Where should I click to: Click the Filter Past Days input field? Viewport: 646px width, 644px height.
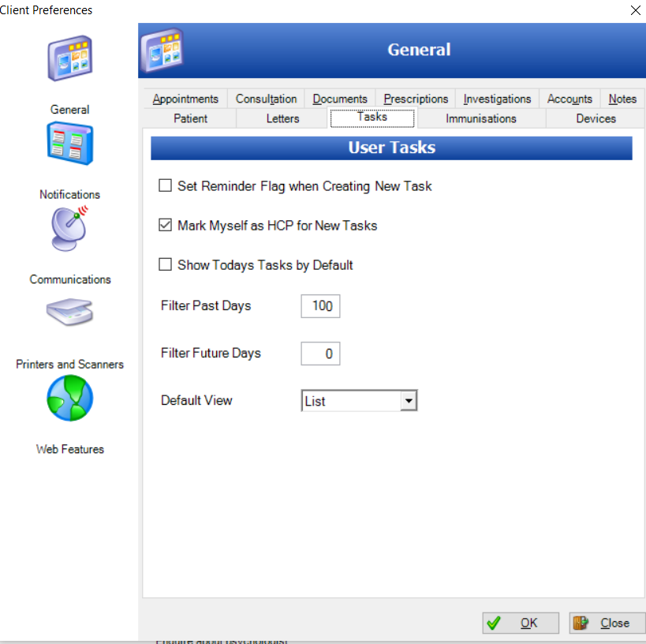pos(320,306)
